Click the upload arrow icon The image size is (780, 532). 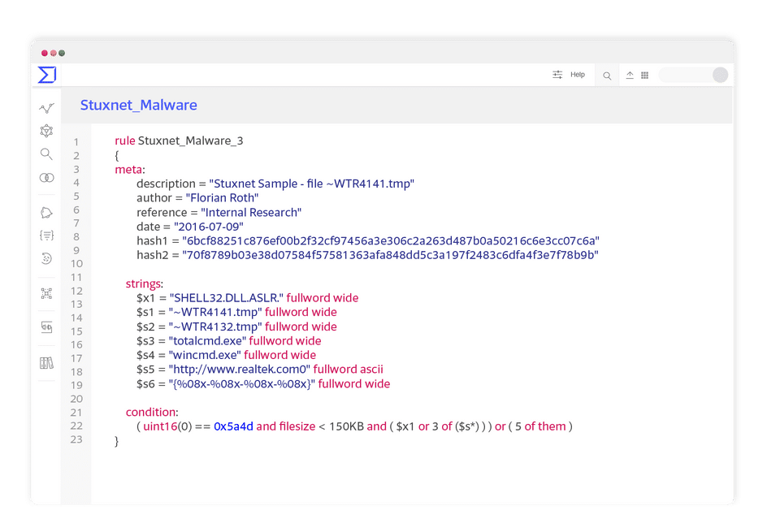click(x=630, y=75)
